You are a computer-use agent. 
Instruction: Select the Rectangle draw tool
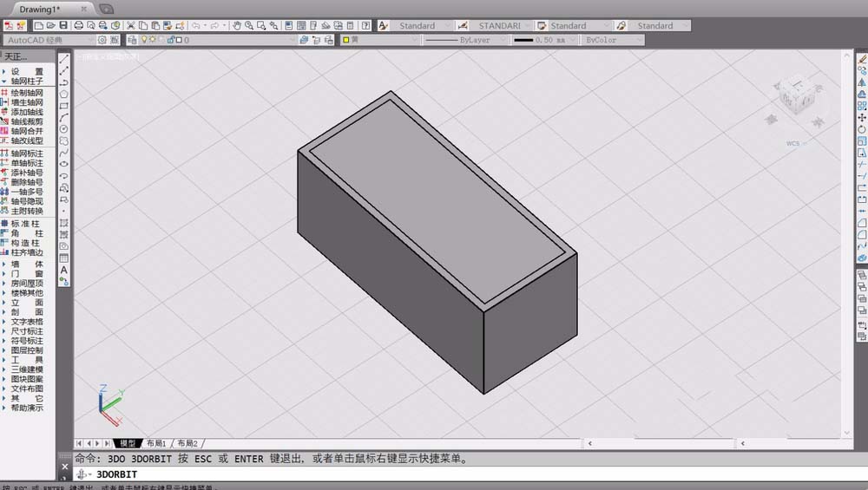(64, 106)
